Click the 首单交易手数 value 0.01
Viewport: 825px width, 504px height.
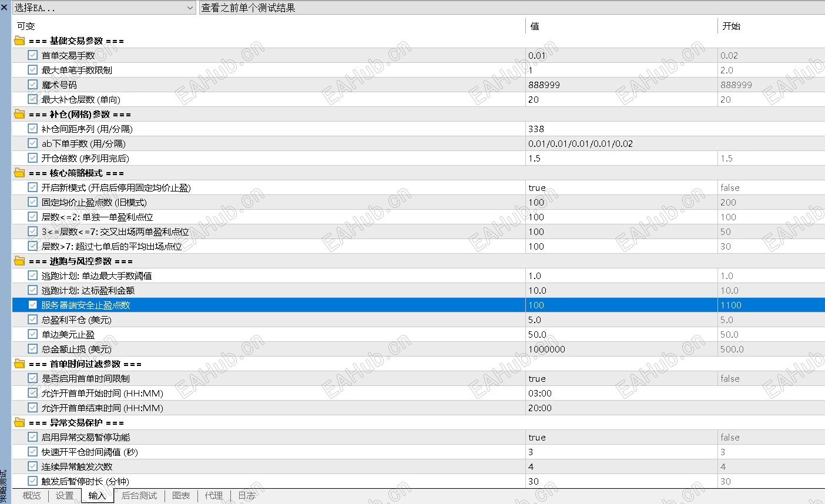point(537,55)
